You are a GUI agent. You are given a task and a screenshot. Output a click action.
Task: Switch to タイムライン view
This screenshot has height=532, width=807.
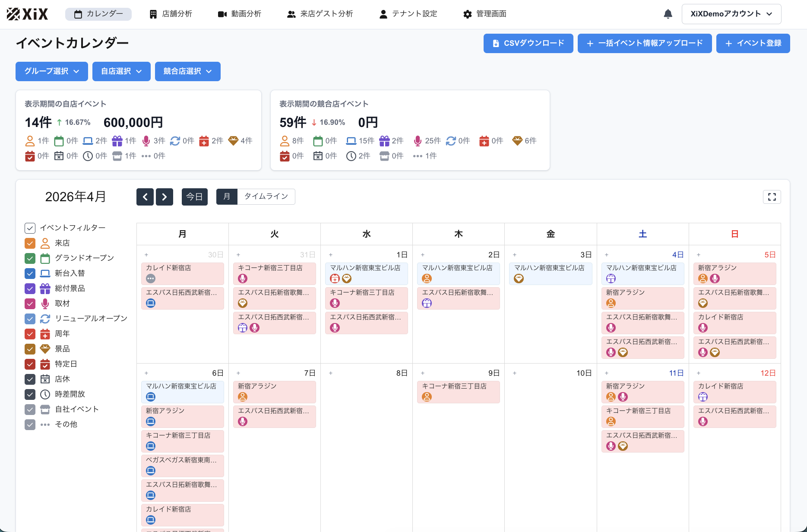(266, 196)
